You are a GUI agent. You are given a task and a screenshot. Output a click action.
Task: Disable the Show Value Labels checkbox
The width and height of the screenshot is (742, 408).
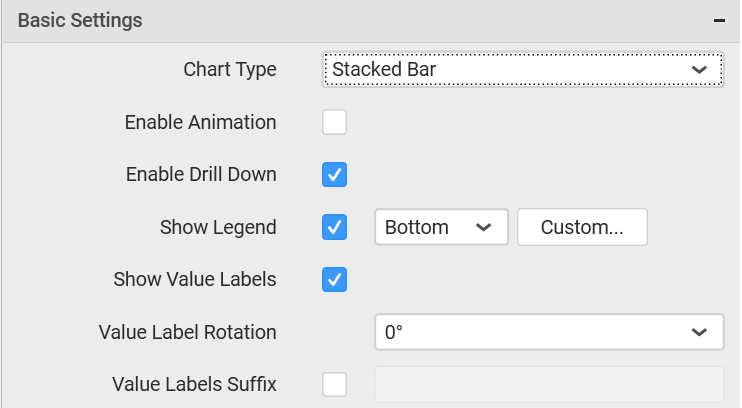pos(335,279)
